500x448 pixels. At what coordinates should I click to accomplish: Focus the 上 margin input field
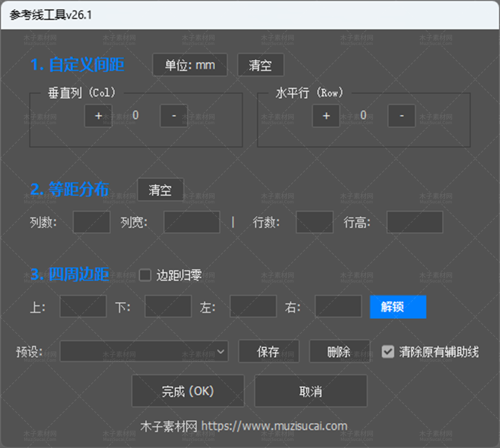(x=83, y=307)
